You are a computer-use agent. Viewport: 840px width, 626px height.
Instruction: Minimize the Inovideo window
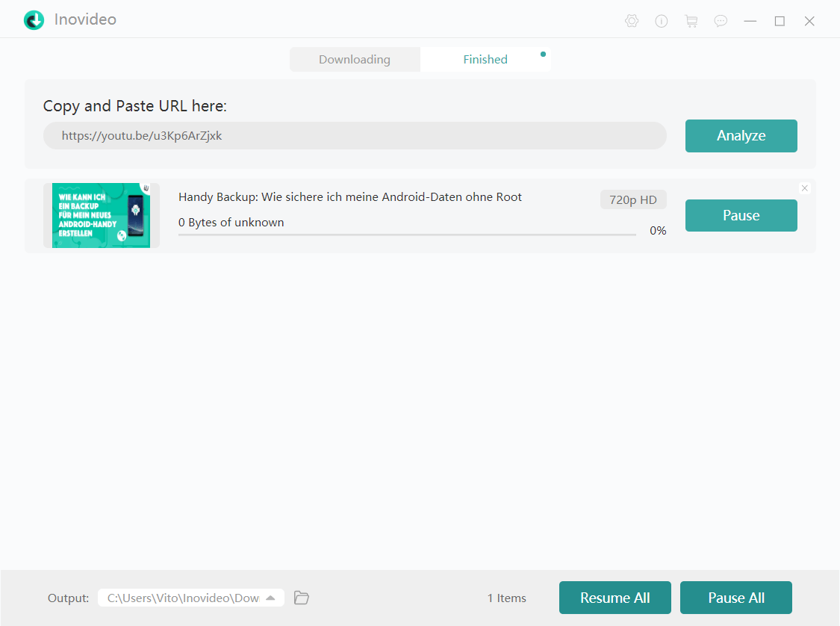[x=750, y=21]
